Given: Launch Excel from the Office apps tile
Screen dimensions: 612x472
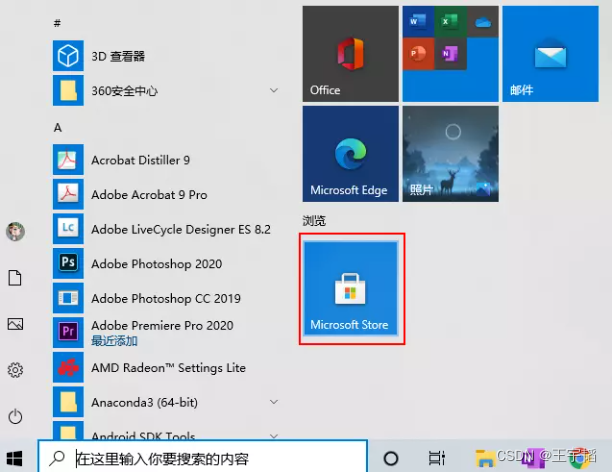Looking at the screenshot, I should point(450,21).
